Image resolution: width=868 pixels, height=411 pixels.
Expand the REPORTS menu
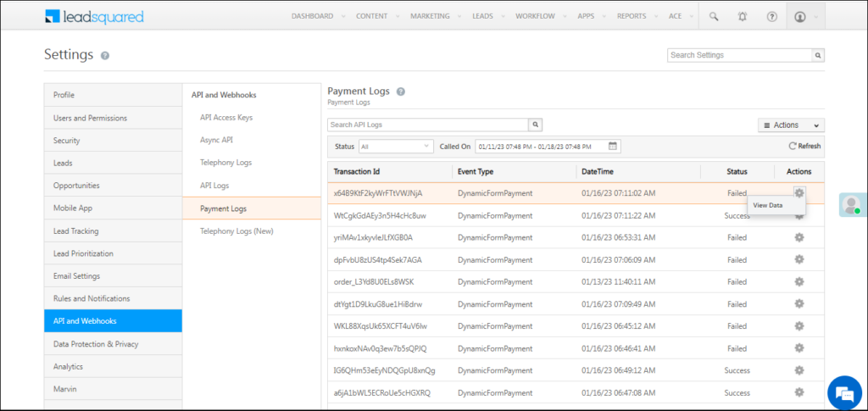pos(636,17)
